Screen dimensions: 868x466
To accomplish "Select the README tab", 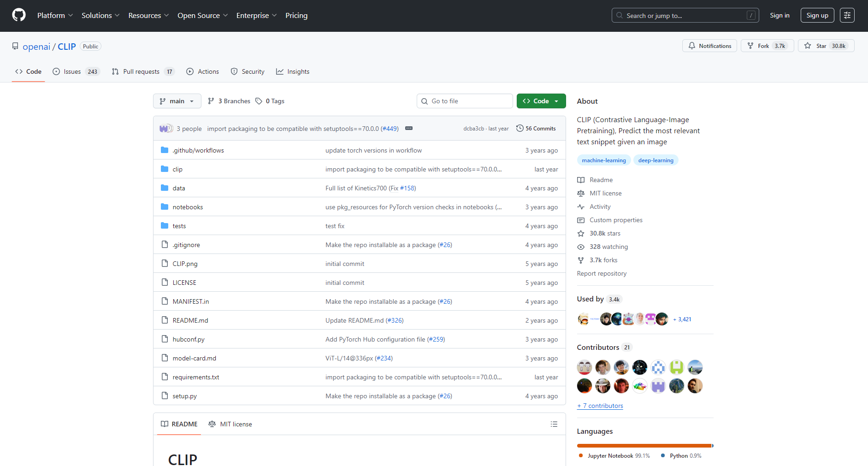I will tap(179, 424).
